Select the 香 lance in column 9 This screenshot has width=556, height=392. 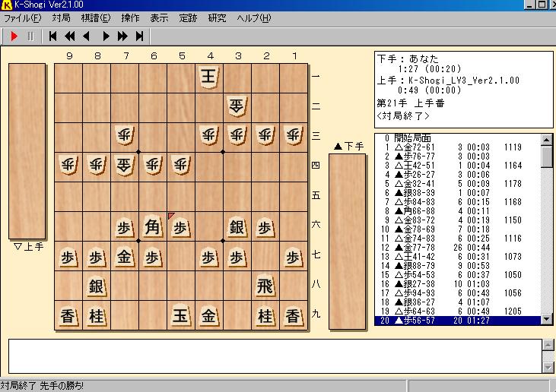coord(68,315)
